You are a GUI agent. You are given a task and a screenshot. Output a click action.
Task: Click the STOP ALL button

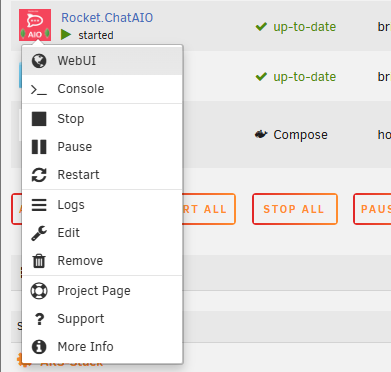click(x=295, y=209)
